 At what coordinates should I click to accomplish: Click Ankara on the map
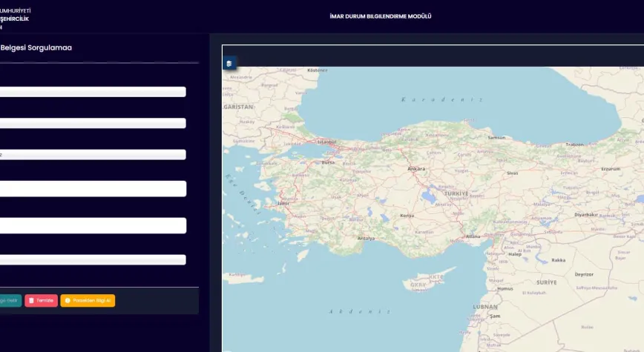click(x=416, y=169)
